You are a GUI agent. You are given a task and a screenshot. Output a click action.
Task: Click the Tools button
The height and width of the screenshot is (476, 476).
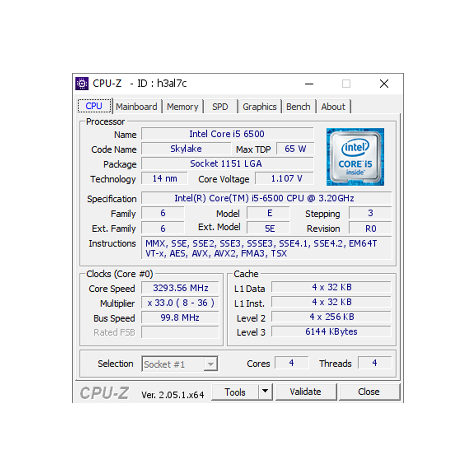point(235,392)
